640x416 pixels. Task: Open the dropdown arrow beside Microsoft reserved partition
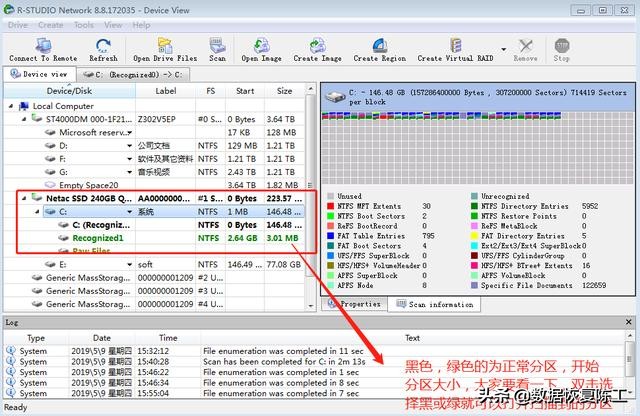(127, 132)
